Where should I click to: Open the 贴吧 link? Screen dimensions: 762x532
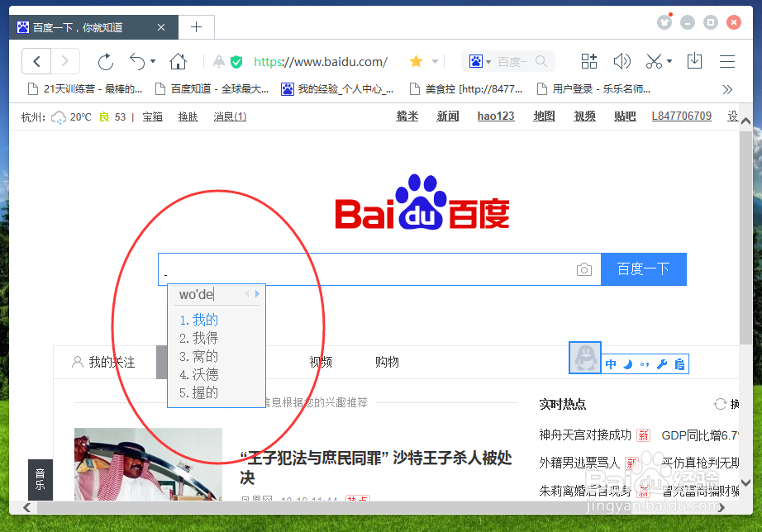coord(625,116)
